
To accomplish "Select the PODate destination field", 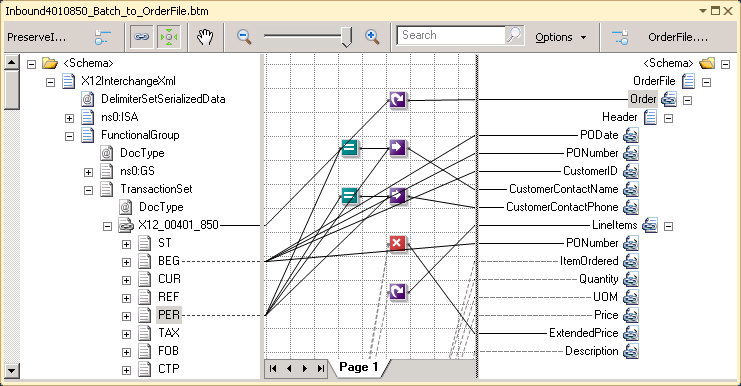I will [x=599, y=135].
